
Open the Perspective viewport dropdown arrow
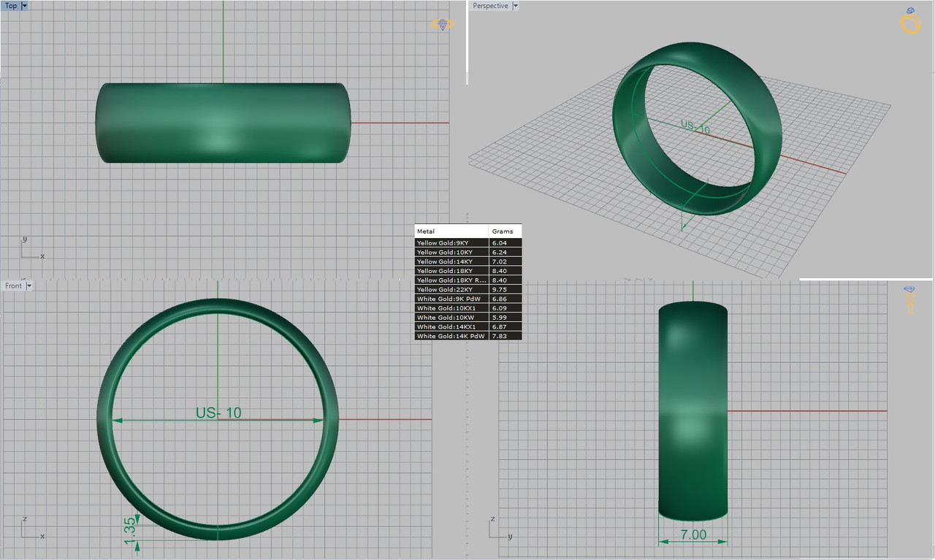[x=515, y=5]
